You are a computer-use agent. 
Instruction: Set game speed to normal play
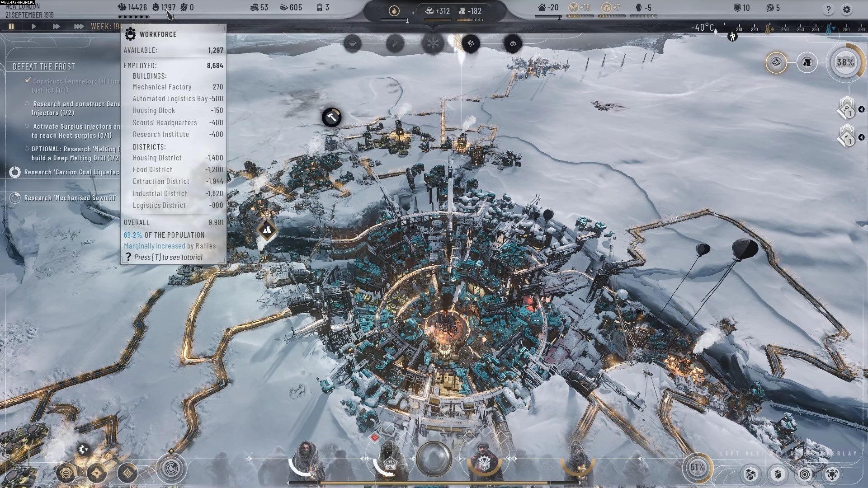tap(34, 26)
